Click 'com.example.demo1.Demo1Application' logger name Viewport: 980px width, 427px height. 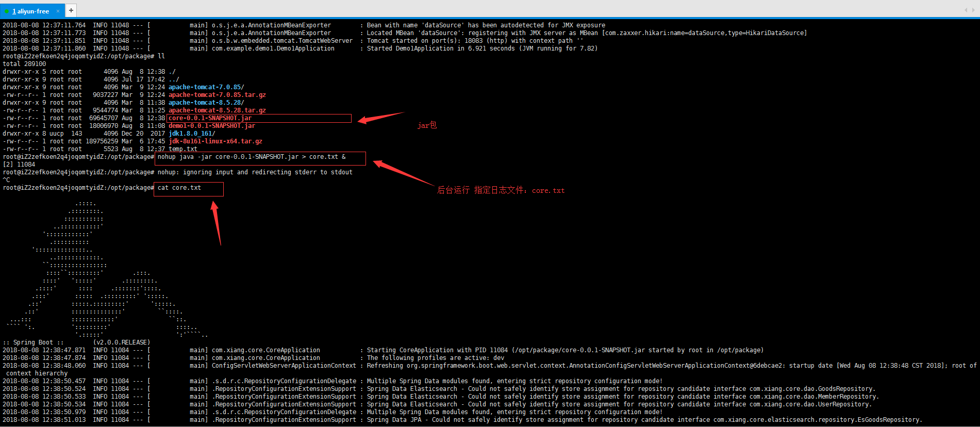(x=273, y=48)
